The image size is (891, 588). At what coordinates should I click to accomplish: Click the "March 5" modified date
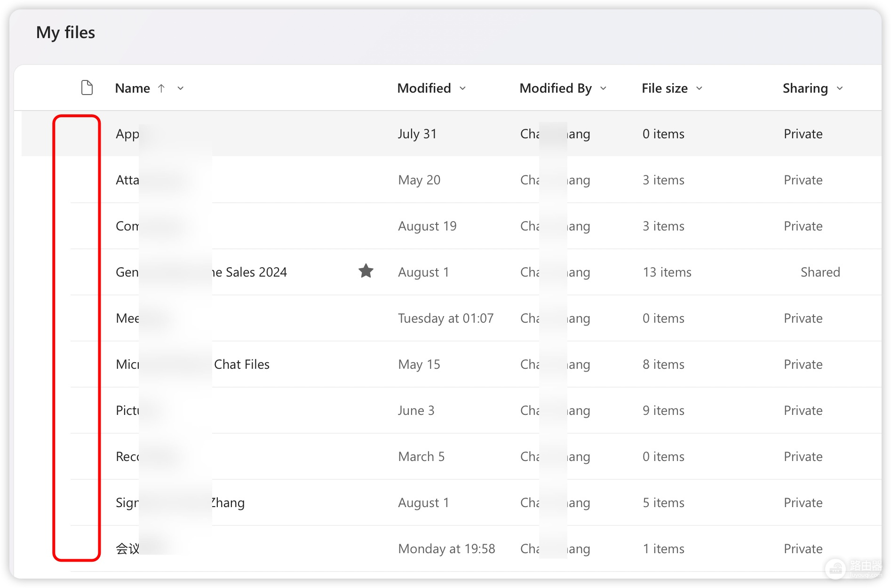(421, 457)
